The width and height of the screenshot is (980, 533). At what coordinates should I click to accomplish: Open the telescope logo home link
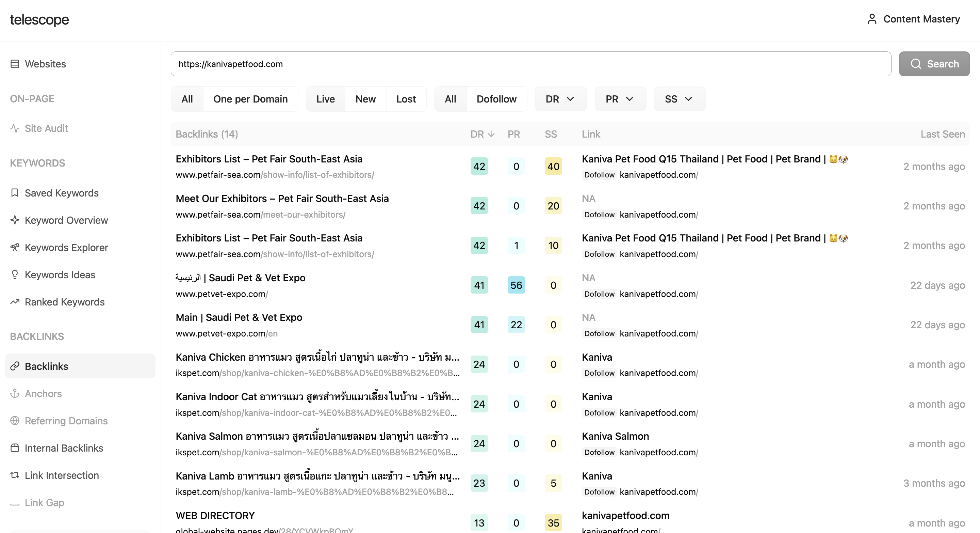point(39,19)
